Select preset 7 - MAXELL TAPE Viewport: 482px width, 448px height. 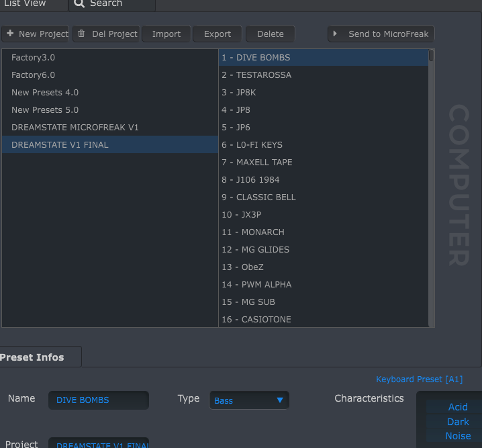[324, 163]
